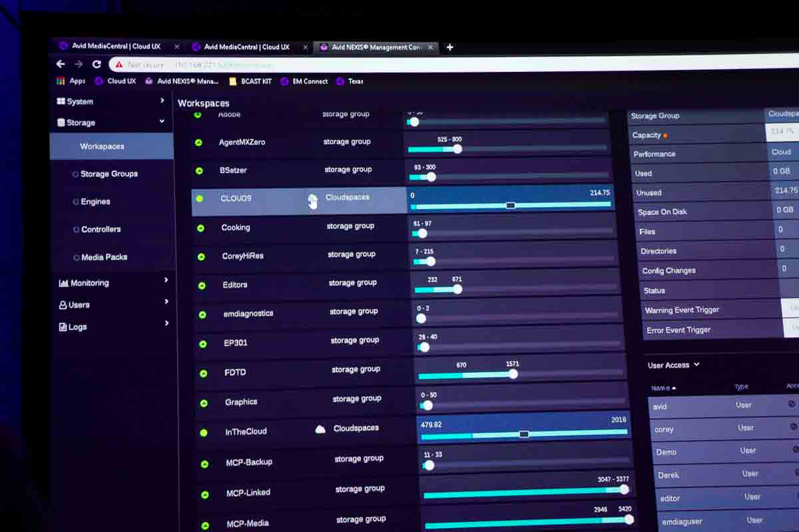Expand the Users menu chevron
Viewport: 799px width, 532px height.
166,302
